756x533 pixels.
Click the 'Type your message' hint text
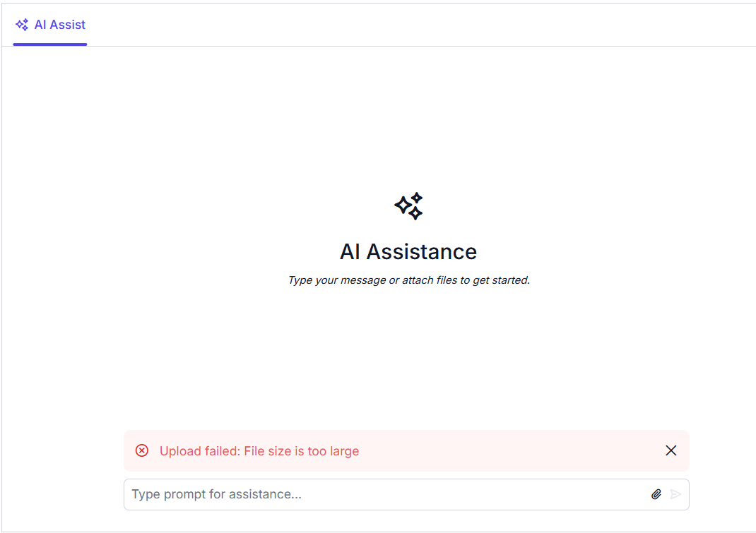pyautogui.click(x=337, y=280)
